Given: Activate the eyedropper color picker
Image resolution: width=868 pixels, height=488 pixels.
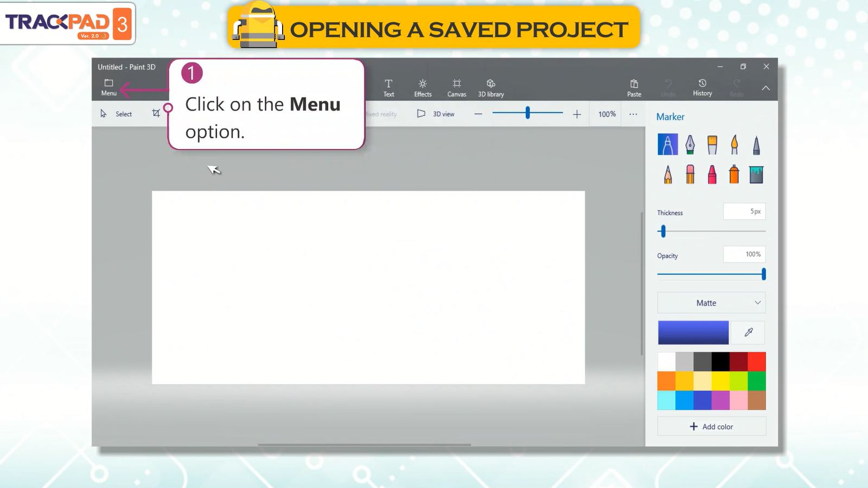Looking at the screenshot, I should tap(748, 332).
